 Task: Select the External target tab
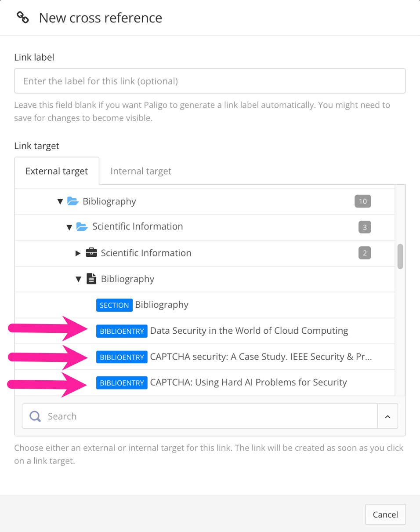tap(56, 171)
